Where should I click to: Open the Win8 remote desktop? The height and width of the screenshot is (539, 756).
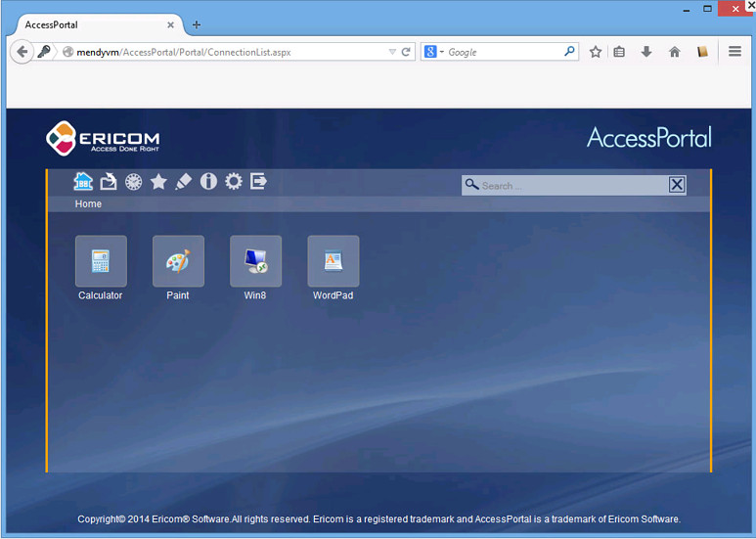255,261
